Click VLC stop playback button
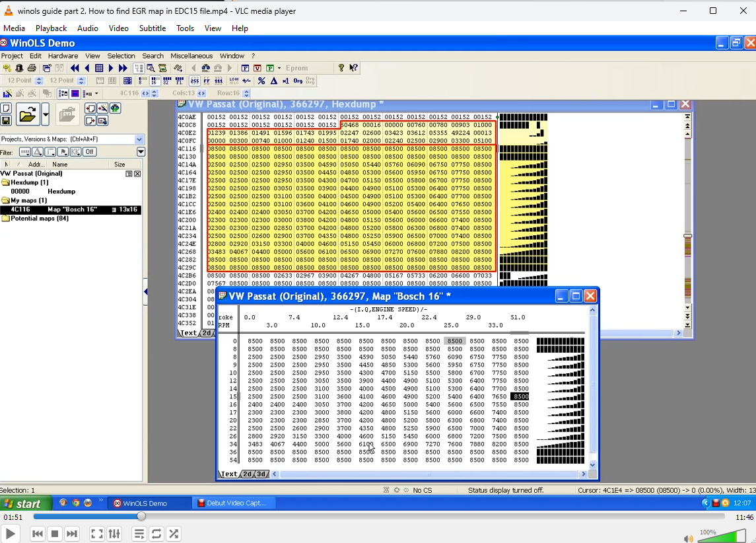The height and width of the screenshot is (543, 756). point(55,533)
